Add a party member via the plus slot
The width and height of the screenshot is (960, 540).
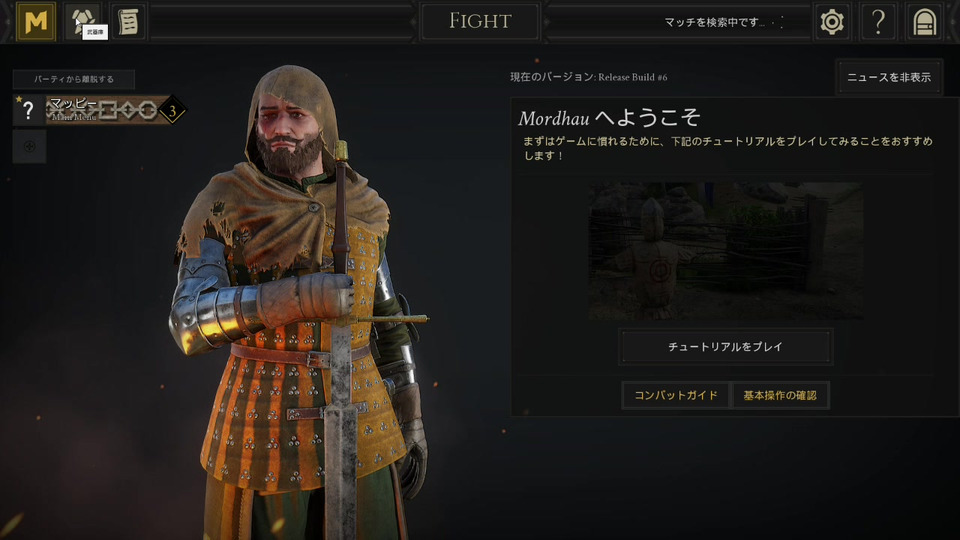click(x=29, y=146)
